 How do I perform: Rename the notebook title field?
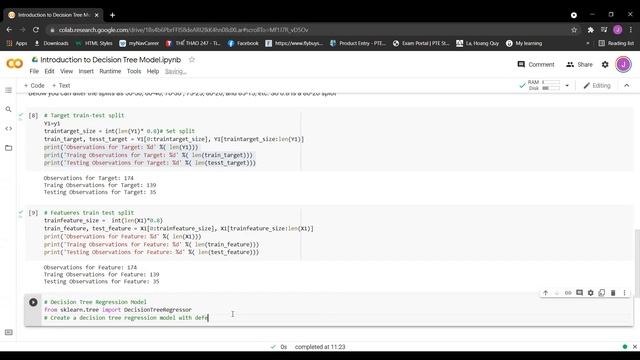coord(111,60)
